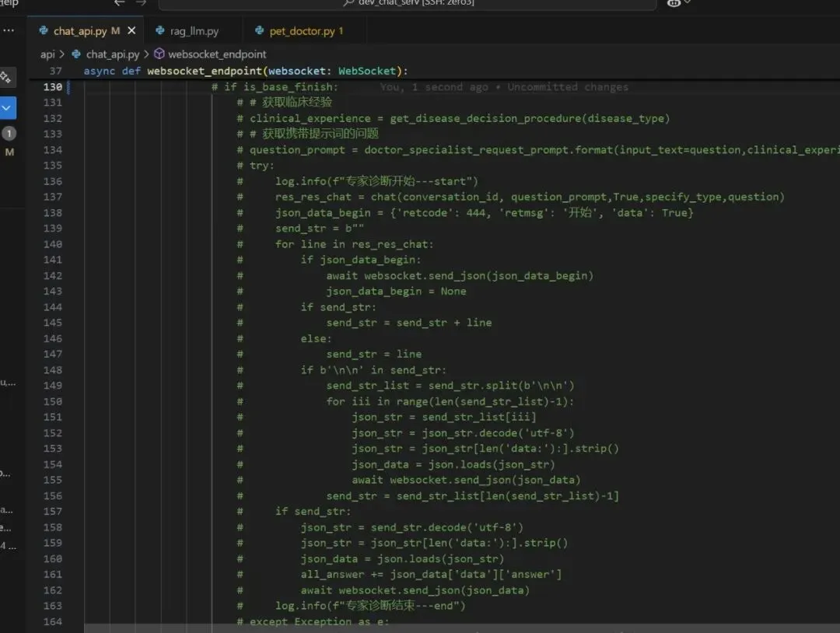
Task: Jump to sticky header line 37 websocket_endpoint
Action: click(x=245, y=71)
